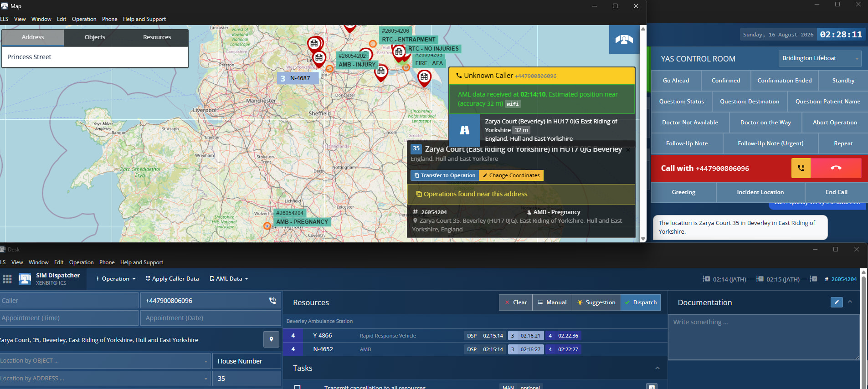Select the map marker near the east coast
This screenshot has height=389, width=868.
tap(424, 78)
